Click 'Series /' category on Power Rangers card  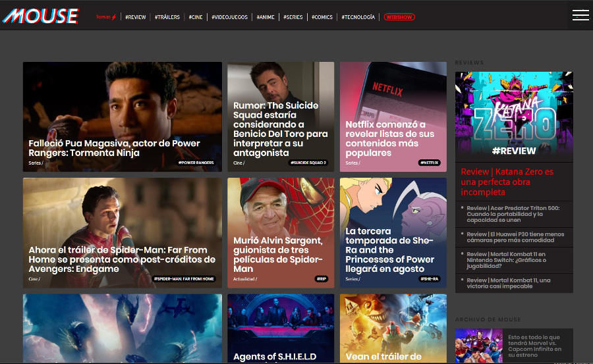pos(36,163)
